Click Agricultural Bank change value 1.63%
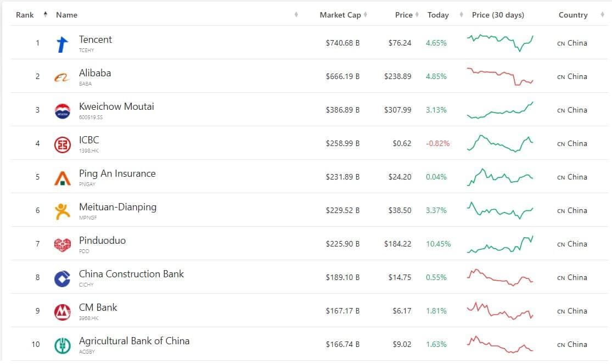The height and width of the screenshot is (364, 612). pyautogui.click(x=436, y=344)
